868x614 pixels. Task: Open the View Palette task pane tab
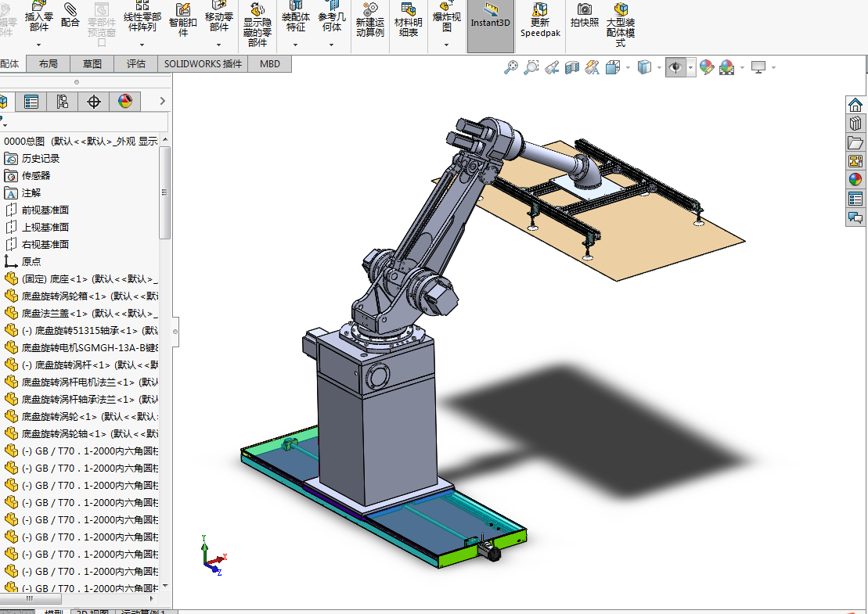[855, 161]
